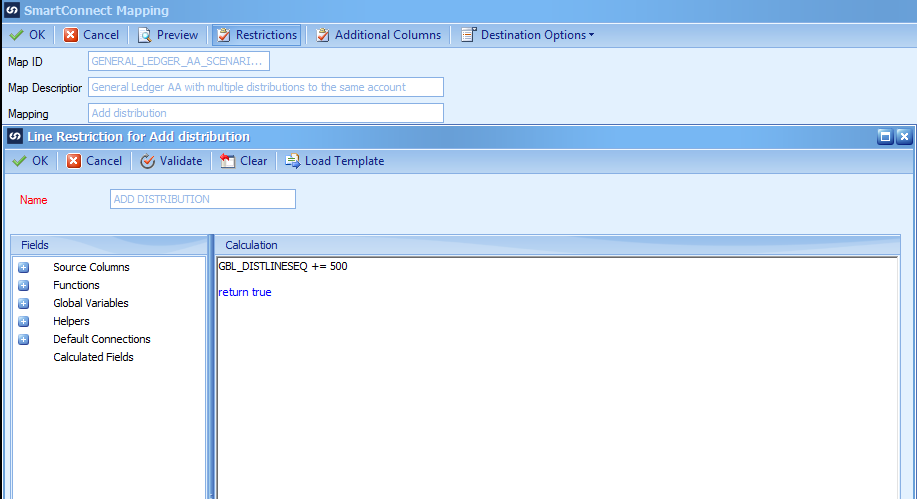Click the Mapping field showing Add distribution
The image size is (917, 499).
[266, 113]
